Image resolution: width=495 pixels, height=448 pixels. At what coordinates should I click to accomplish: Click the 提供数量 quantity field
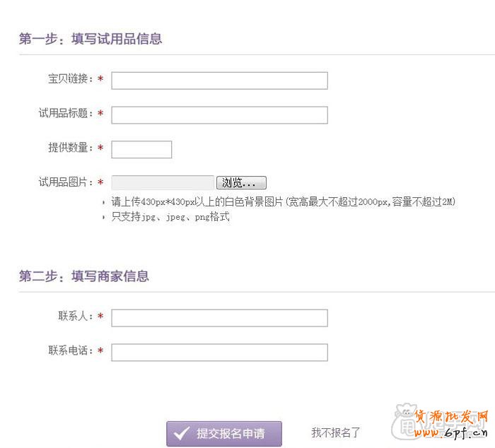tap(141, 149)
